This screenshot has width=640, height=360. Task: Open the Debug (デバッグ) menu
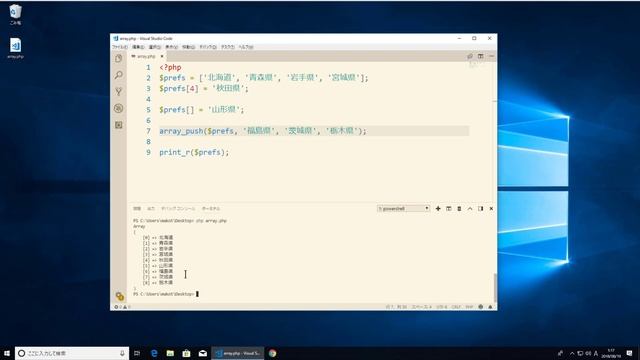click(208, 47)
